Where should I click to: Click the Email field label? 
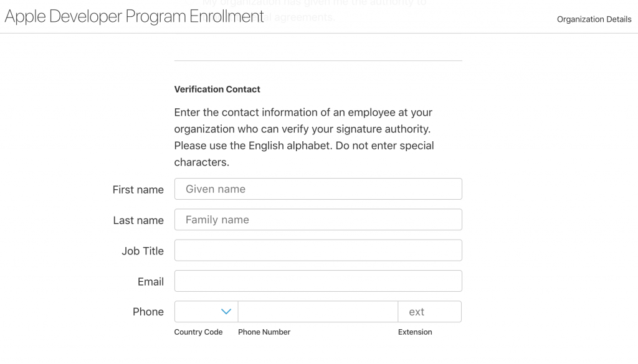[151, 281]
